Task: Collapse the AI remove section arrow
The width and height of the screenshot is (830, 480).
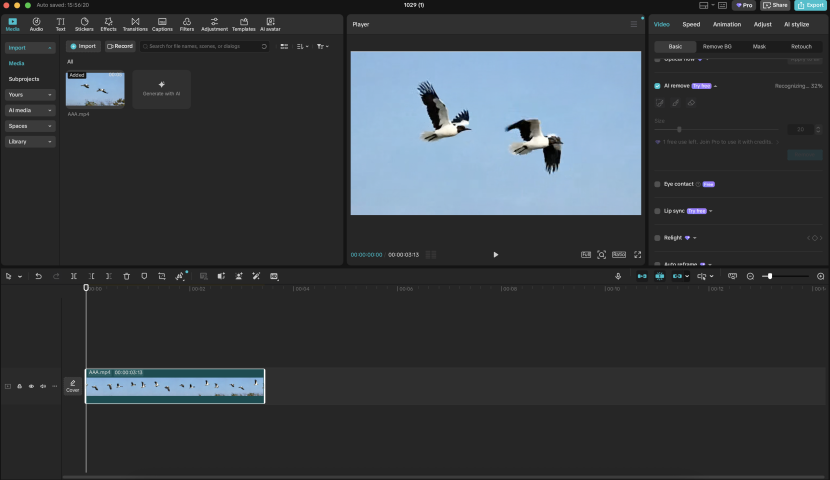Action: coord(715,86)
